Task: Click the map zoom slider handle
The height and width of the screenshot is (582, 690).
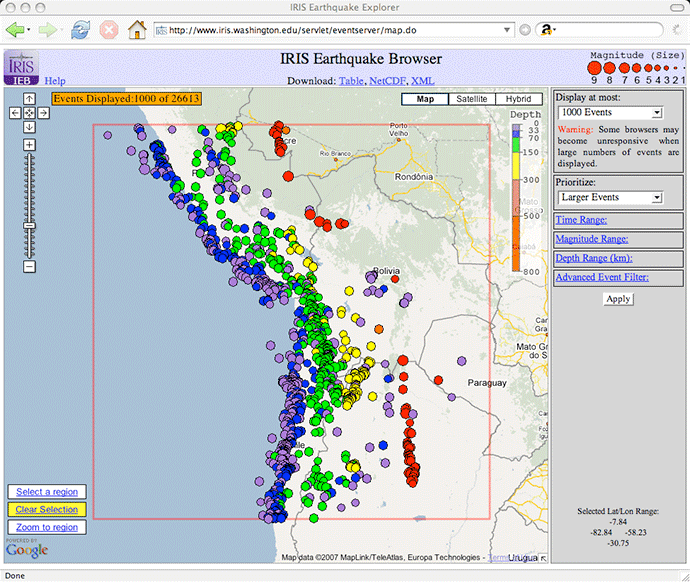Action: tap(29, 226)
